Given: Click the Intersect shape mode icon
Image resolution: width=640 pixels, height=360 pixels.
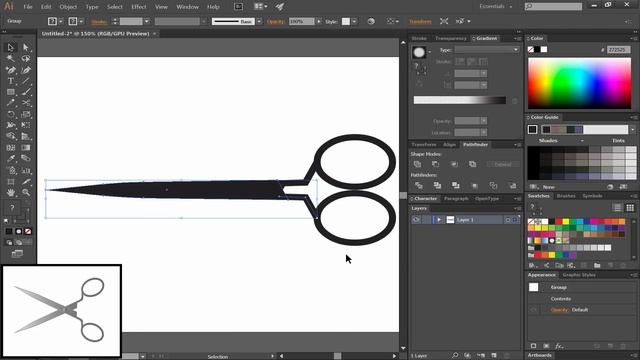Looking at the screenshot, I should tap(454, 164).
